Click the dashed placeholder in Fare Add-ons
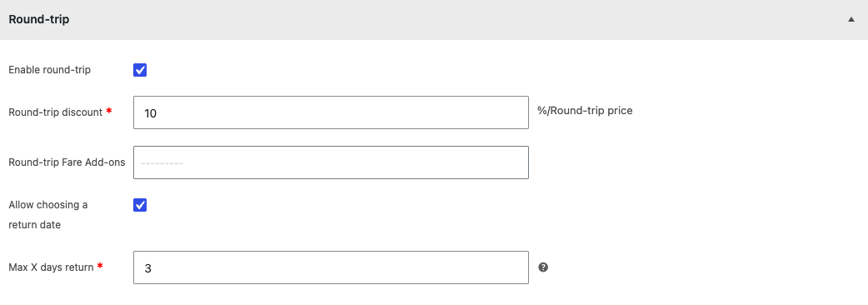The height and width of the screenshot is (305, 868). (x=162, y=163)
